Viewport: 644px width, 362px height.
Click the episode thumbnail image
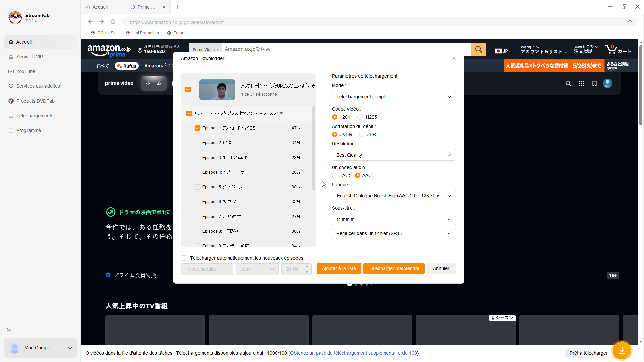[x=217, y=89]
